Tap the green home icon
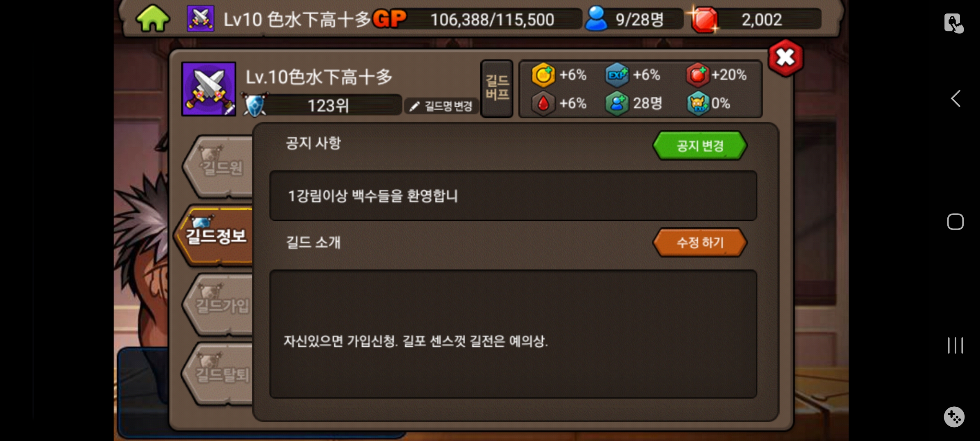This screenshot has width=980, height=441. [153, 19]
